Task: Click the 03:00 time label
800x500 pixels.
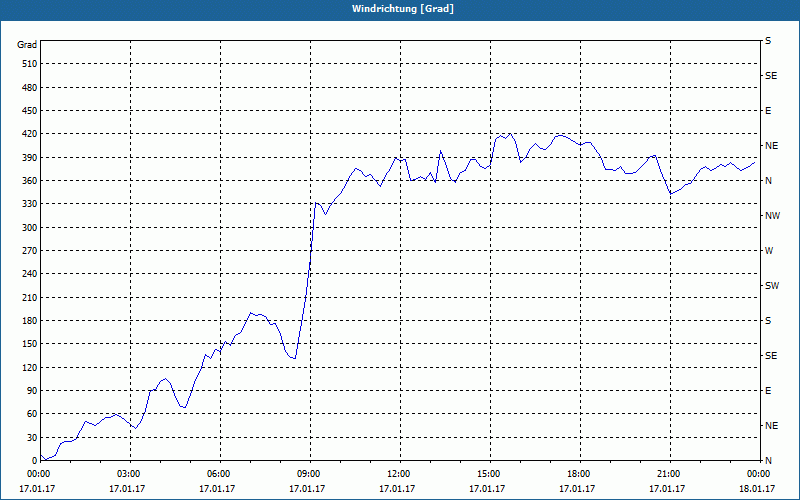Action: tap(127, 474)
